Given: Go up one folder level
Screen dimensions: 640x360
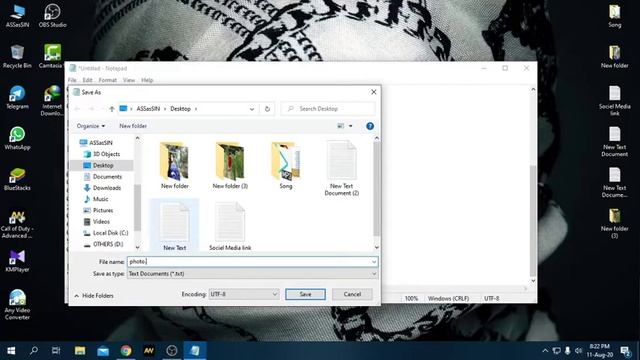Looking at the screenshot, I should (111, 109).
